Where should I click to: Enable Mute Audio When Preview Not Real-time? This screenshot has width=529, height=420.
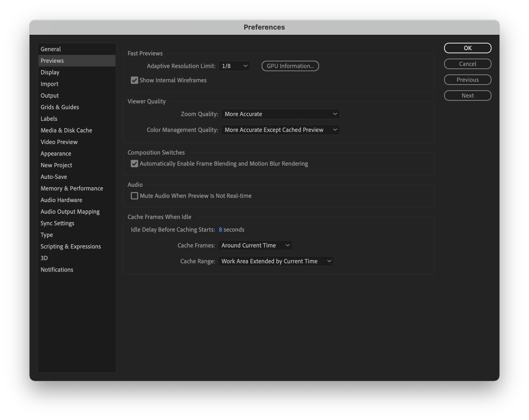click(134, 196)
